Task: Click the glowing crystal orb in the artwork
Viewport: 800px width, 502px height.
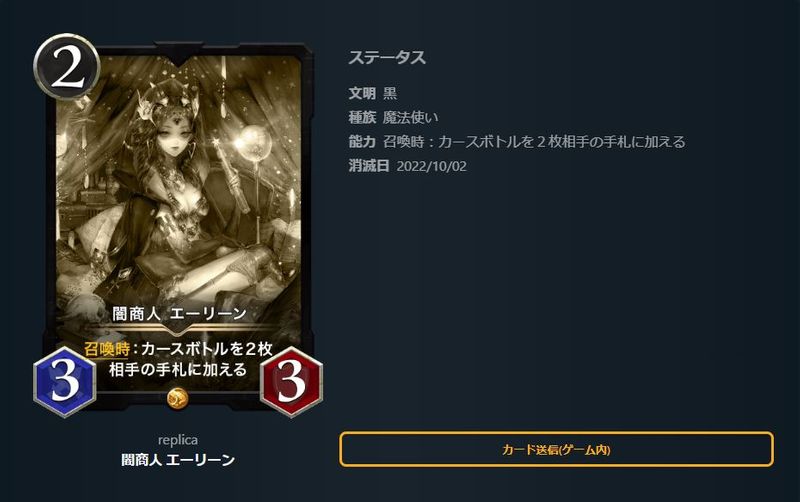Action: [254, 143]
